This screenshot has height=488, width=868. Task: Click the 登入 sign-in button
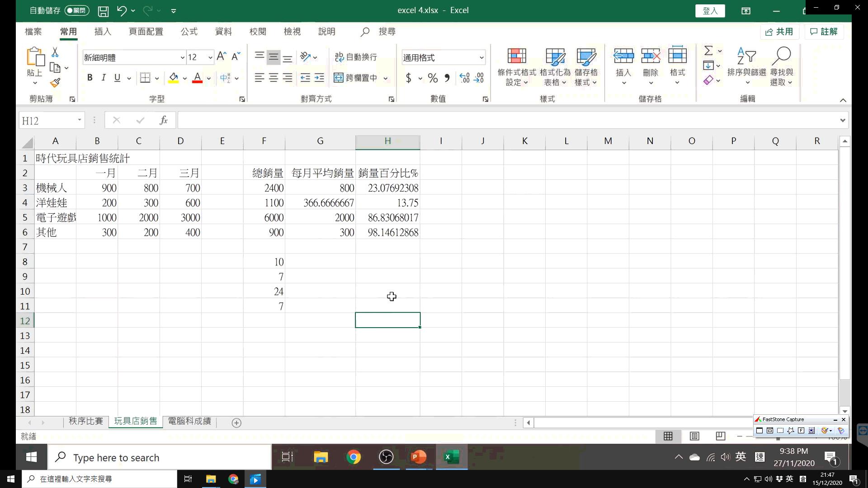click(710, 11)
